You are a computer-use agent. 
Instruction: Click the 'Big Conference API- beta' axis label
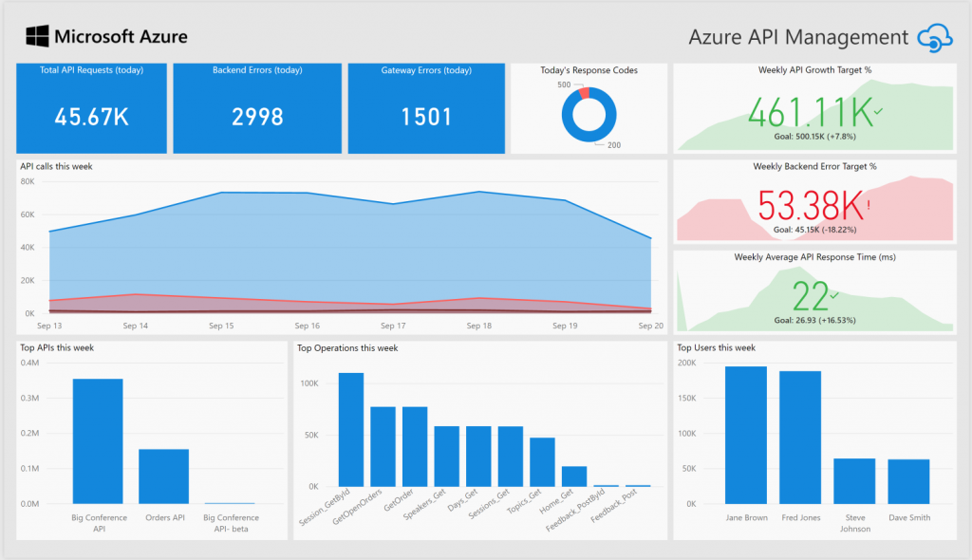pyautogui.click(x=232, y=523)
